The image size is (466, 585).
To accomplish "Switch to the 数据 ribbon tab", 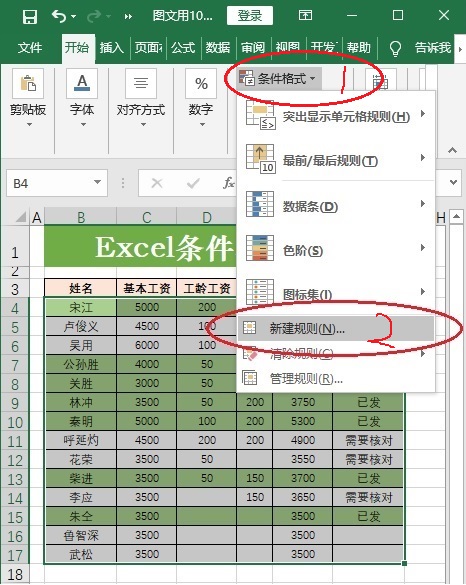I will click(x=218, y=47).
